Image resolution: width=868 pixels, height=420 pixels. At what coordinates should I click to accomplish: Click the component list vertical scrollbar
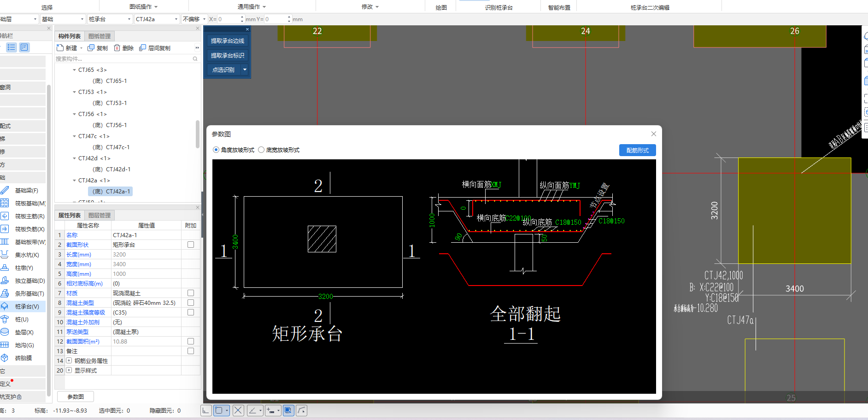198,134
